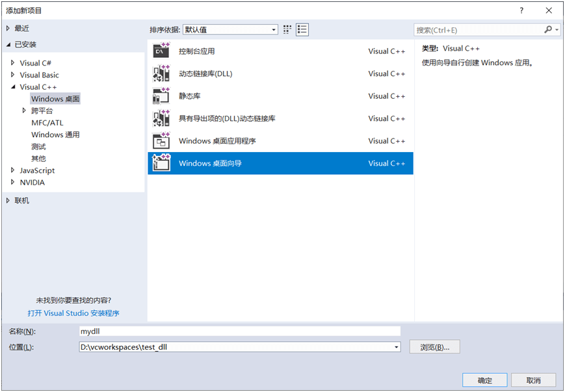Click in the 名称 name input field
The height and width of the screenshot is (392, 565).
[x=239, y=331]
